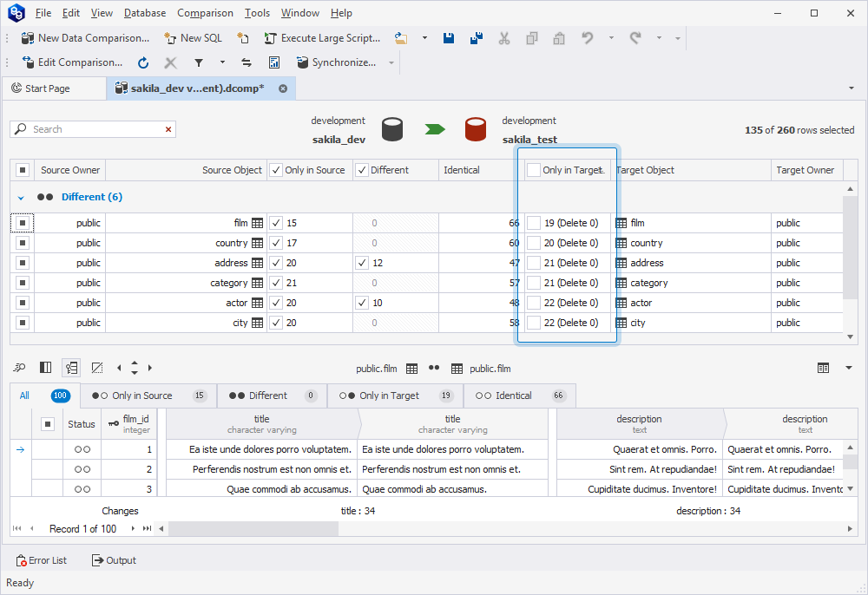868x595 pixels.
Task: Click the filter funnel icon
Action: [x=199, y=62]
